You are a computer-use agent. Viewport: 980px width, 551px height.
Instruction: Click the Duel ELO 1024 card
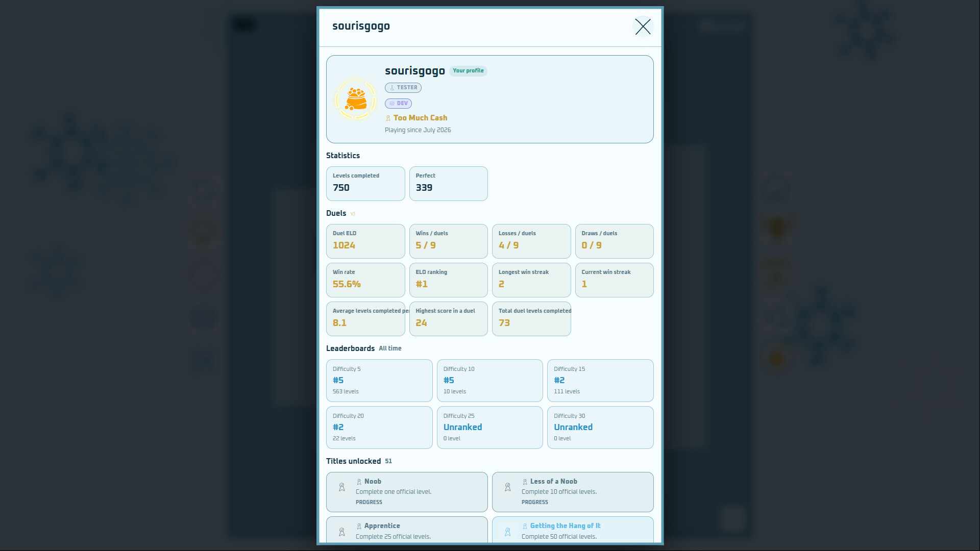tap(365, 241)
